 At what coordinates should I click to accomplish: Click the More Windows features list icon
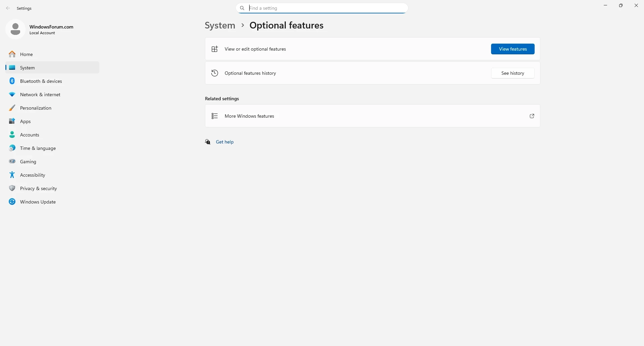(215, 116)
